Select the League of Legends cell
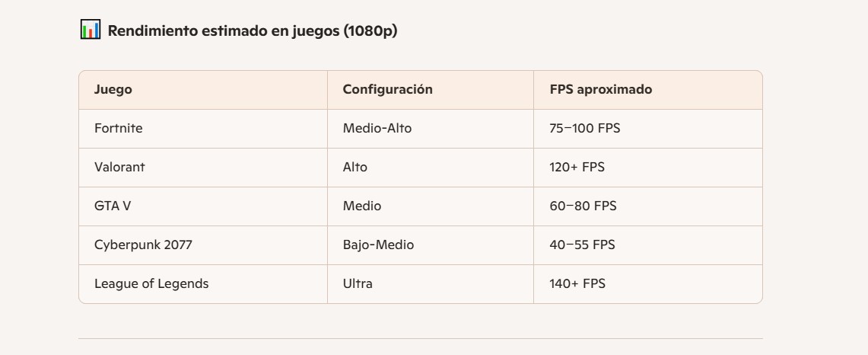The width and height of the screenshot is (868, 355). click(151, 283)
